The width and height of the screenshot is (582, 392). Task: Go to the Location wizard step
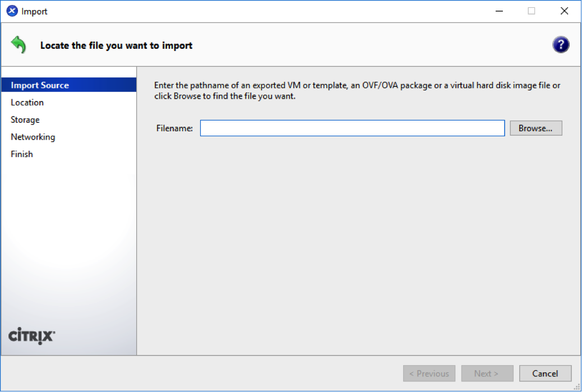tap(27, 103)
